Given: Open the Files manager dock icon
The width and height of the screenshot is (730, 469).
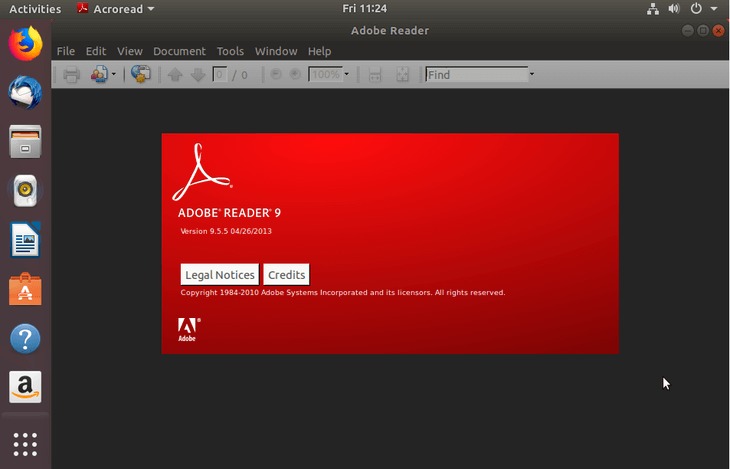Looking at the screenshot, I should coord(25,142).
